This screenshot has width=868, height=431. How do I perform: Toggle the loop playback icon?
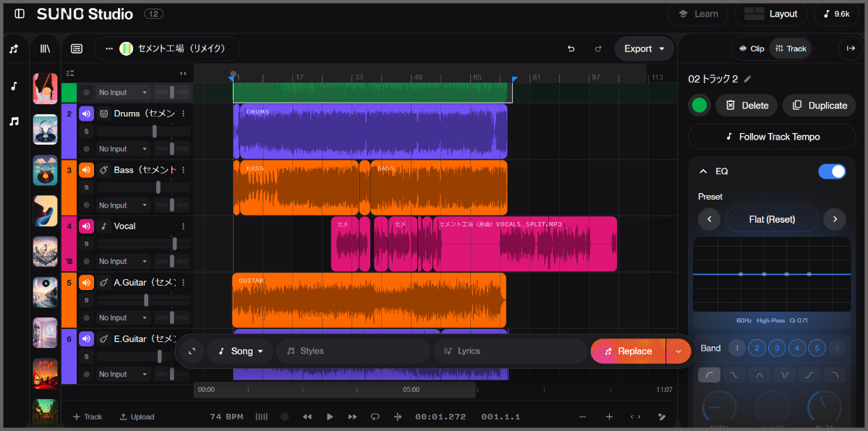coord(375,417)
